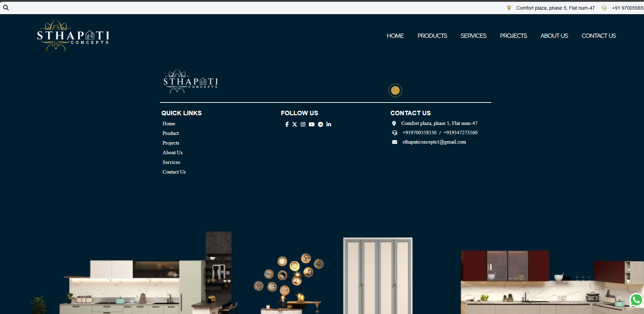Navigate to ABOUT US in header
The height and width of the screenshot is (314, 644).
554,36
